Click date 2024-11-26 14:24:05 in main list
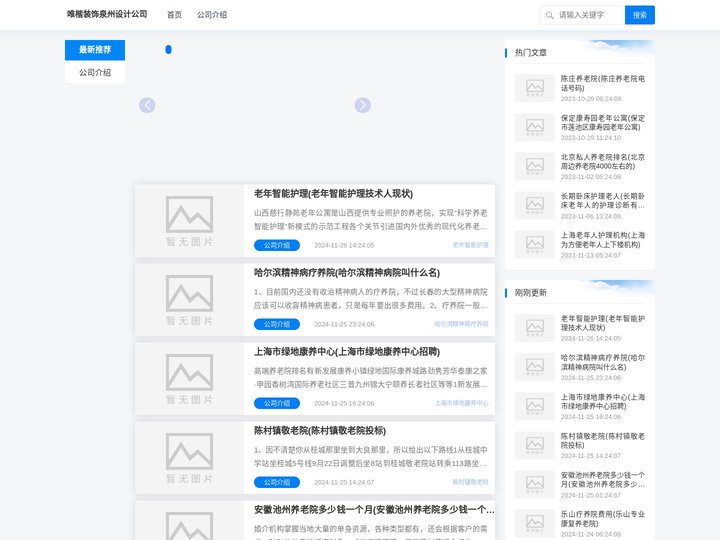The width and height of the screenshot is (720, 540). pyautogui.click(x=344, y=245)
